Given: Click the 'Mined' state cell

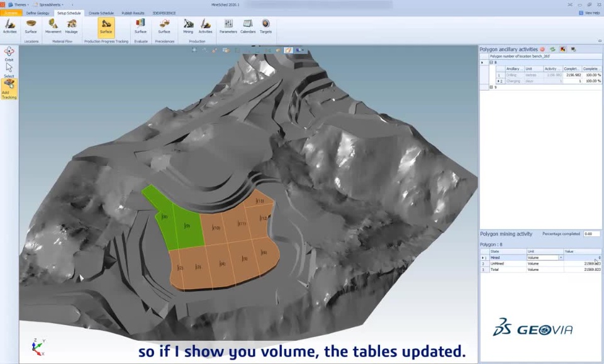Looking at the screenshot, I should (508, 257).
